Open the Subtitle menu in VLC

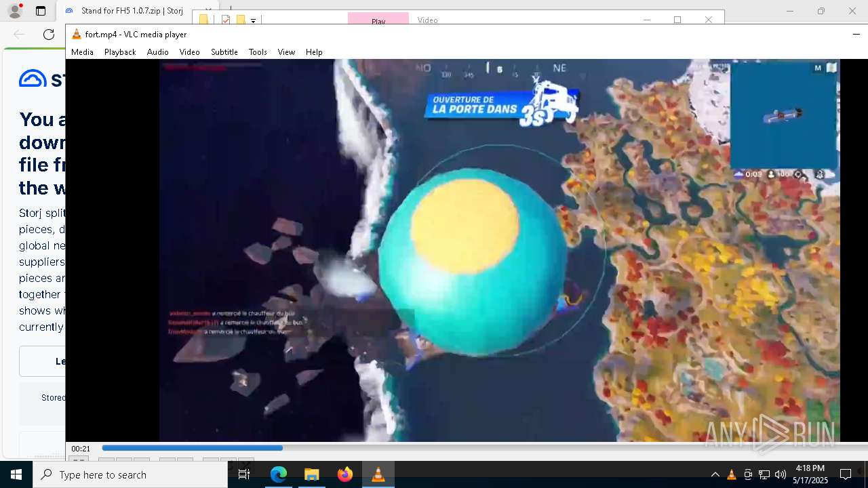pos(224,52)
